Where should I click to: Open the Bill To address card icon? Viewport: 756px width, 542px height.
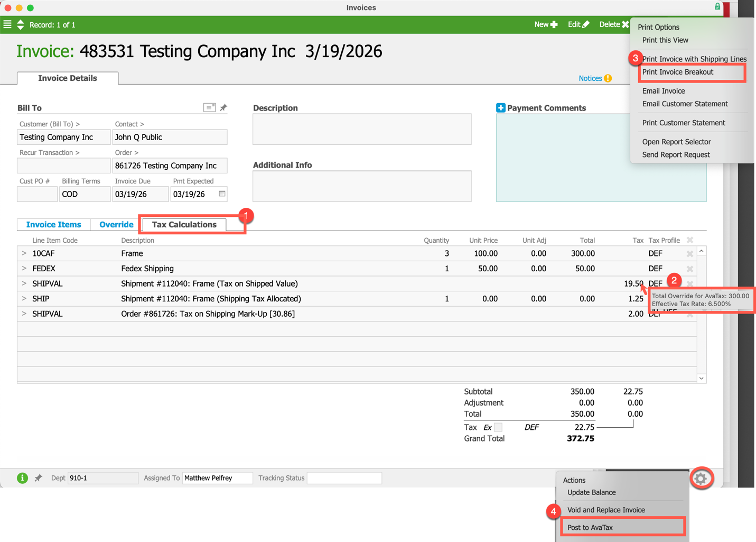tap(210, 107)
